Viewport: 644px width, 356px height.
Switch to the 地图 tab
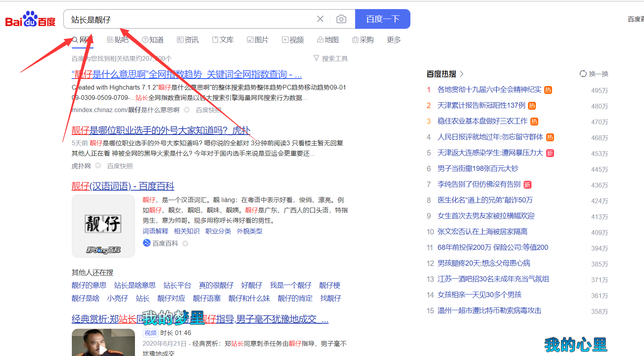[x=328, y=40]
